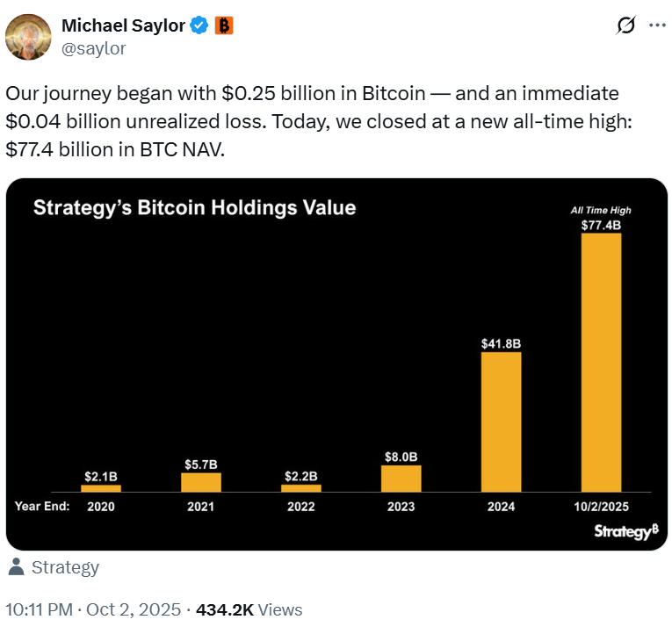Click the @saylor handle
Image resolution: width=672 pixels, height=634 pixels.
93,48
